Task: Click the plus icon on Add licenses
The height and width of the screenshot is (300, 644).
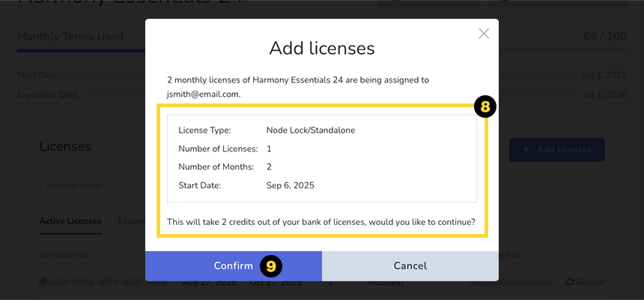Action: [x=526, y=149]
